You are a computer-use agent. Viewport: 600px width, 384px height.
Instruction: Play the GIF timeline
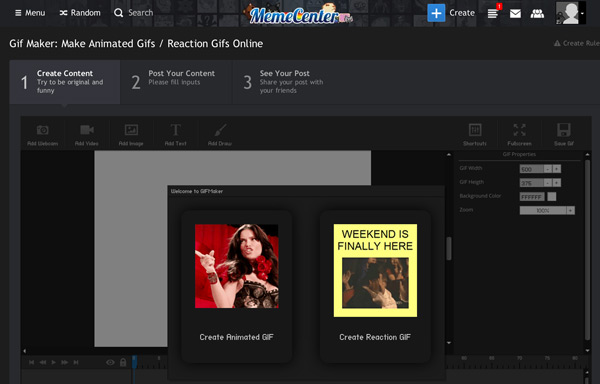(54, 363)
